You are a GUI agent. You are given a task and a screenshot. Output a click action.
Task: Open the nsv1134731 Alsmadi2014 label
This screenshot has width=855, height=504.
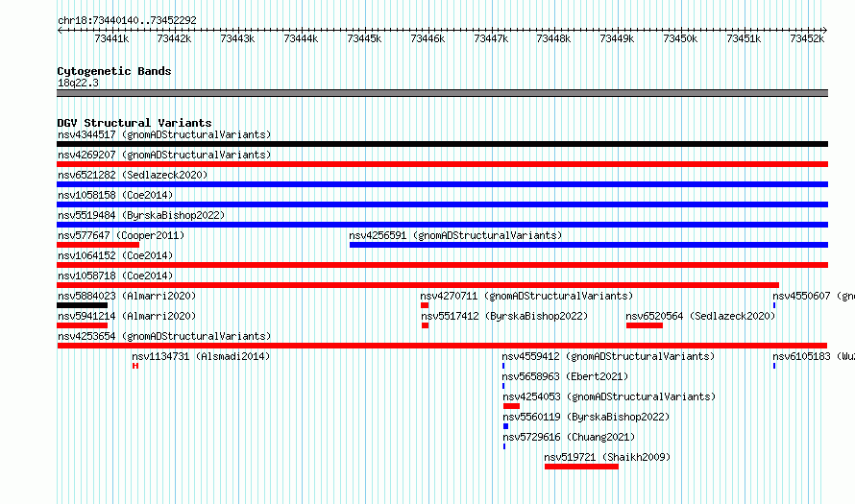[201, 356]
